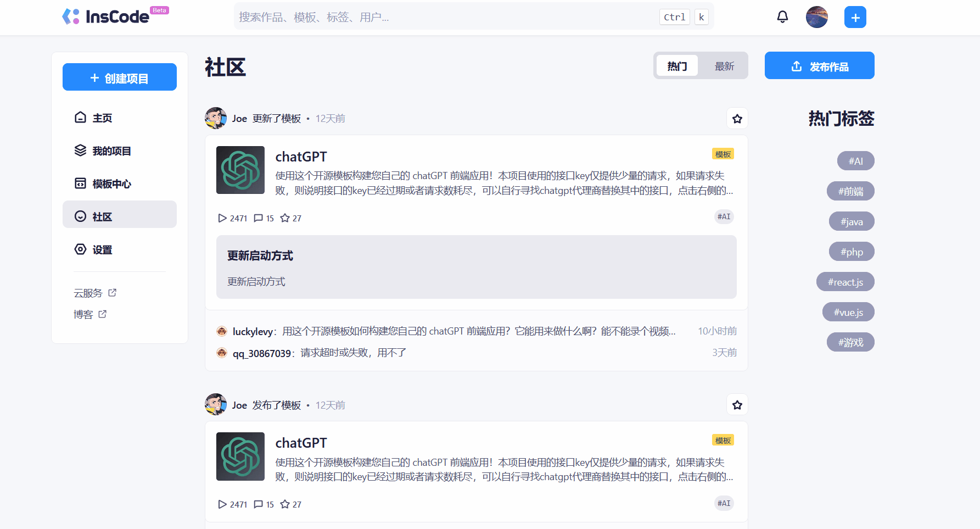Click the first chatGPT project thumbnail
This screenshot has height=529, width=980.
(240, 170)
